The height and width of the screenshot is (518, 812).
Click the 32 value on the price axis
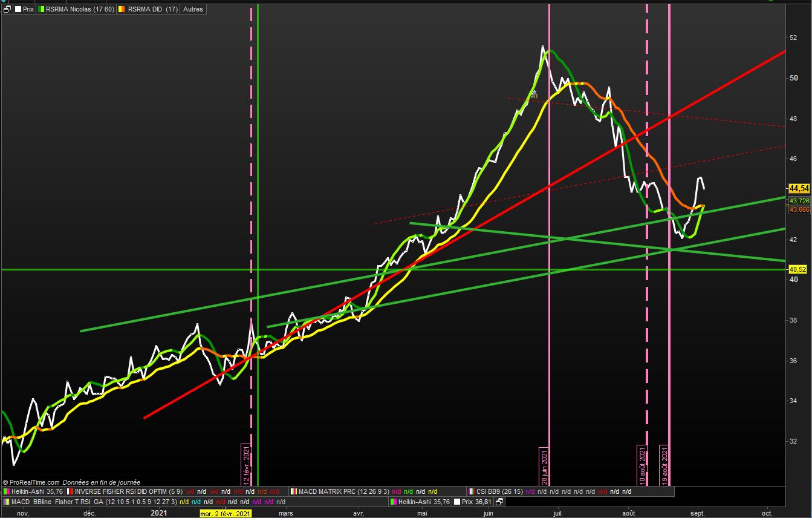point(793,441)
